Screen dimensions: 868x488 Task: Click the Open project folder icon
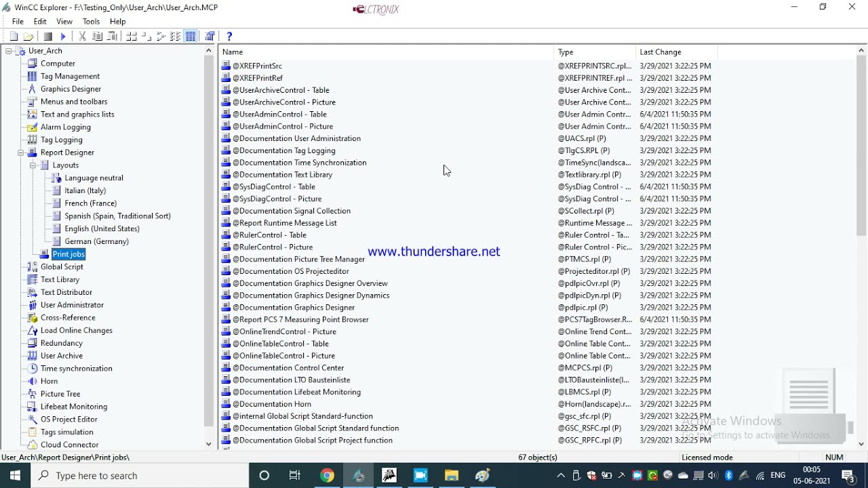click(x=28, y=37)
